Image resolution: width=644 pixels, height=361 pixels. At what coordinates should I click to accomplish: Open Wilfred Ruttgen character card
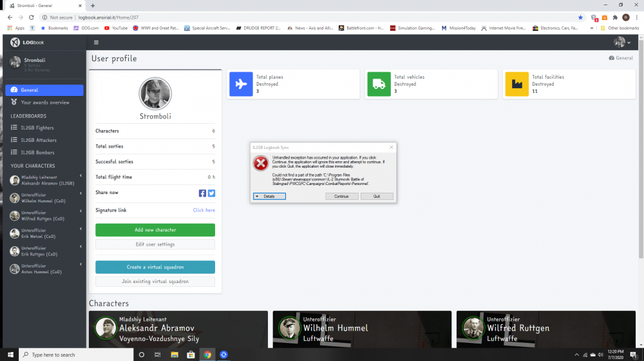coord(546,329)
